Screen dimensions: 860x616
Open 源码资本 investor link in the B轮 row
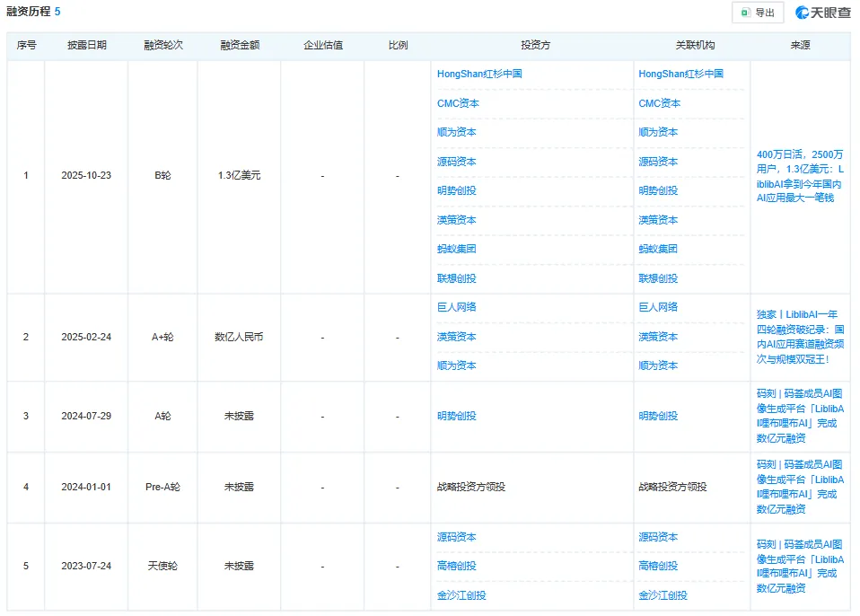(456, 162)
